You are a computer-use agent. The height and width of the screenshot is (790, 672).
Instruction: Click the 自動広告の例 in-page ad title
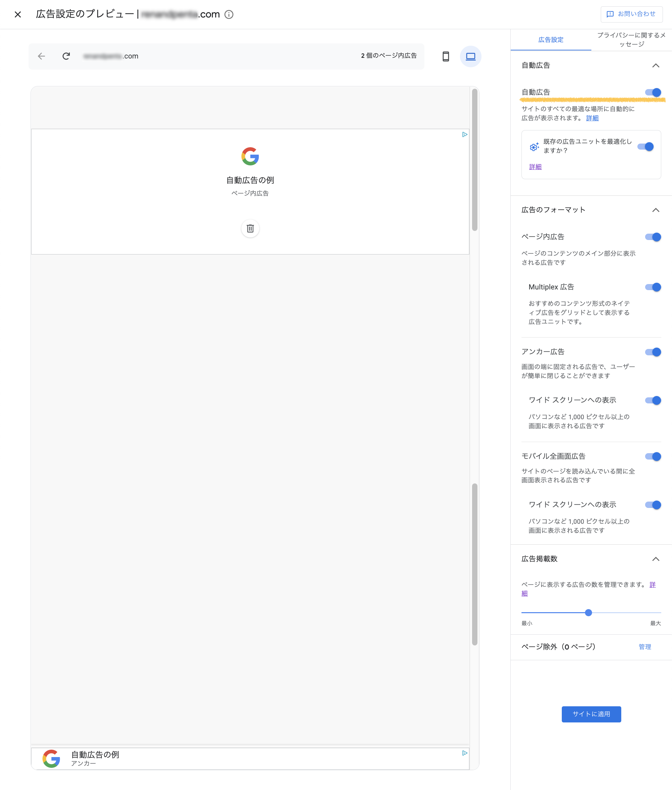pyautogui.click(x=250, y=180)
